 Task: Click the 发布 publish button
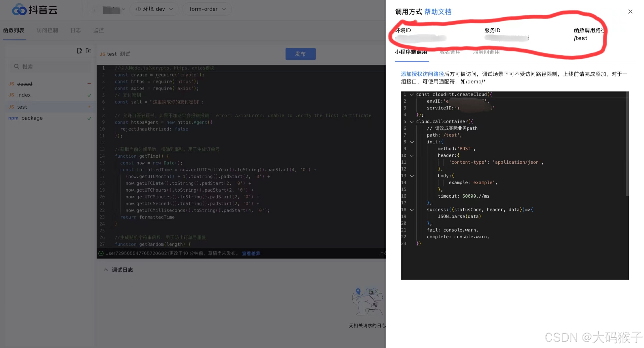point(300,54)
